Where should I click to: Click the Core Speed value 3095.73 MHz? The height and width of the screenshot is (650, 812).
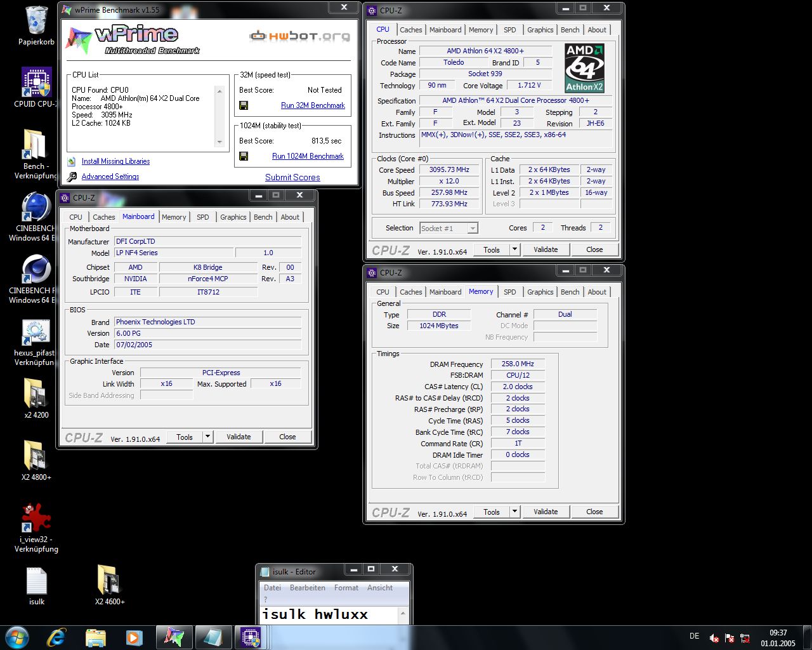pos(449,170)
